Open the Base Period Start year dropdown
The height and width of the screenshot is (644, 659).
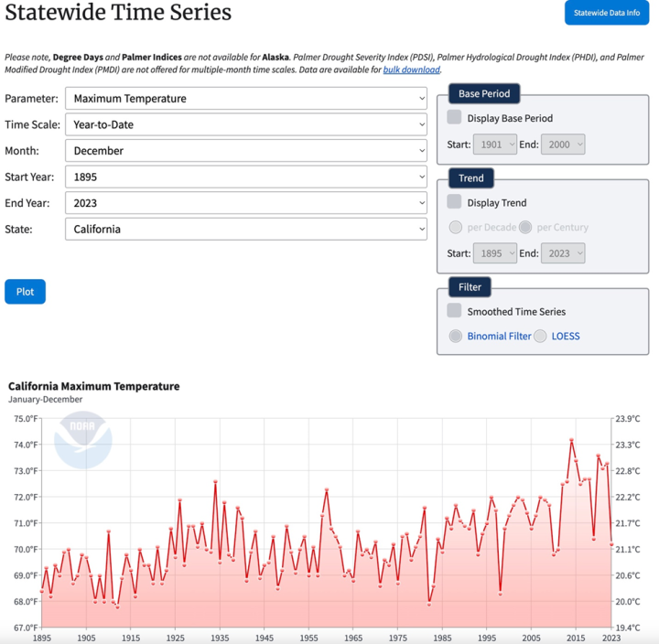(x=495, y=145)
